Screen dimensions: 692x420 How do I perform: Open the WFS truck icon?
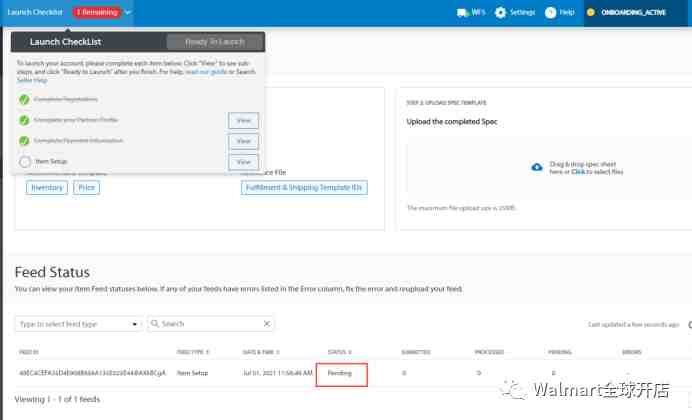[x=462, y=12]
